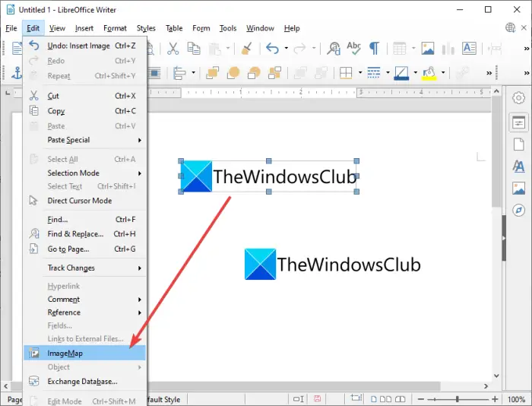Click the yellow Background Color bucket icon
The image size is (532, 406).
[429, 73]
